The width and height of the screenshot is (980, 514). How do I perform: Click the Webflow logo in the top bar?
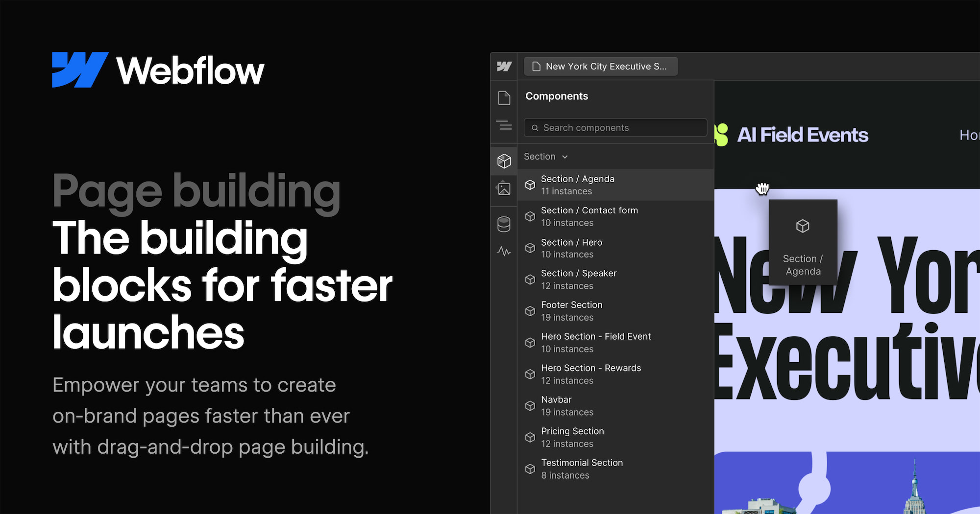click(x=504, y=66)
